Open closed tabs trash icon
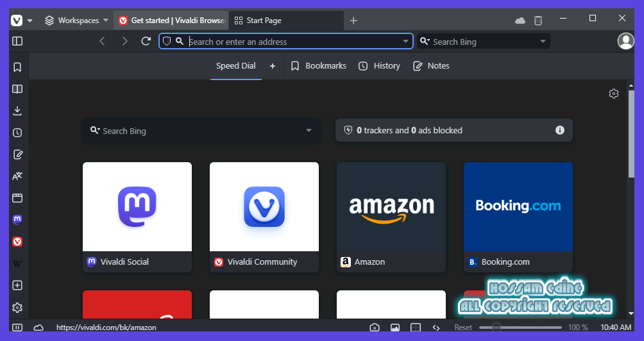644x341 pixels. [538, 21]
